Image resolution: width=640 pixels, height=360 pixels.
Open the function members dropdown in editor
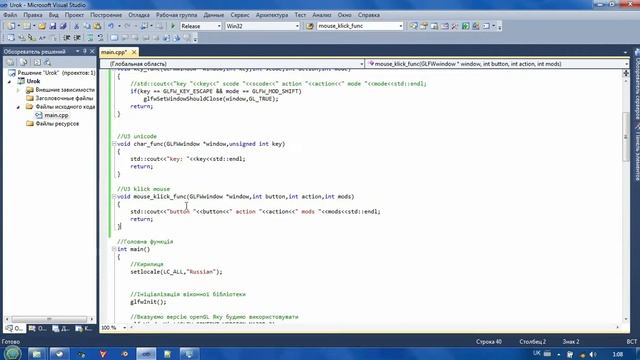tap(626, 64)
